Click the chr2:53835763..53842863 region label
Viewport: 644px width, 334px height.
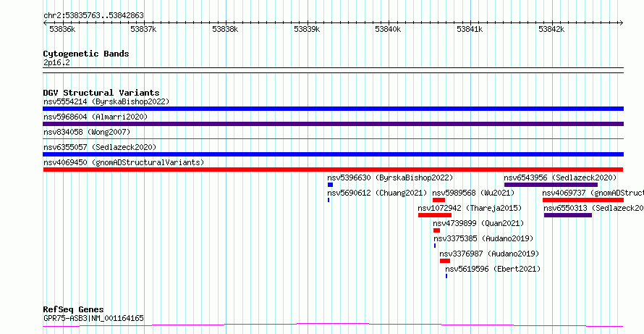[93, 16]
